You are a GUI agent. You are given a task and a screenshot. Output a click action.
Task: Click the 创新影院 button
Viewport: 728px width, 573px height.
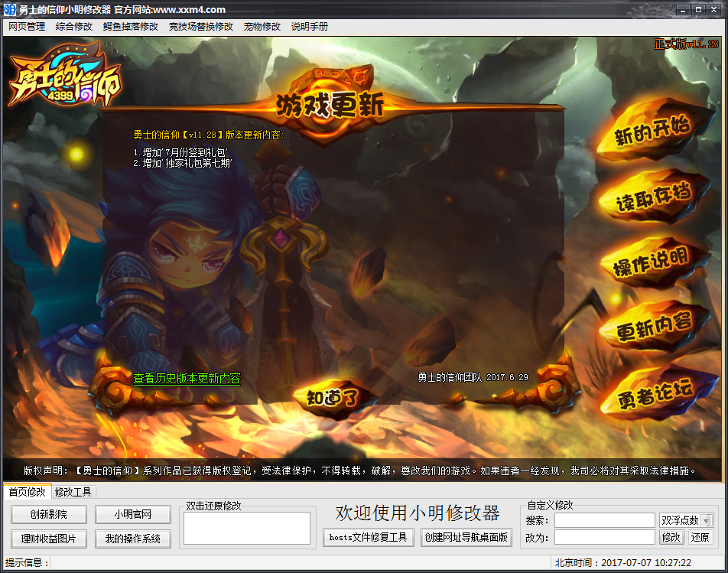pyautogui.click(x=49, y=515)
